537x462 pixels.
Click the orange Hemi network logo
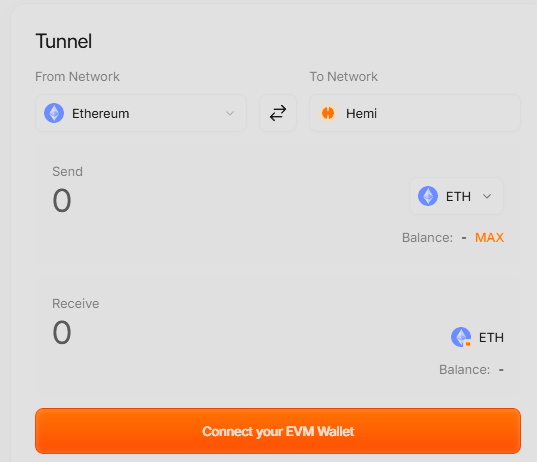pyautogui.click(x=328, y=113)
